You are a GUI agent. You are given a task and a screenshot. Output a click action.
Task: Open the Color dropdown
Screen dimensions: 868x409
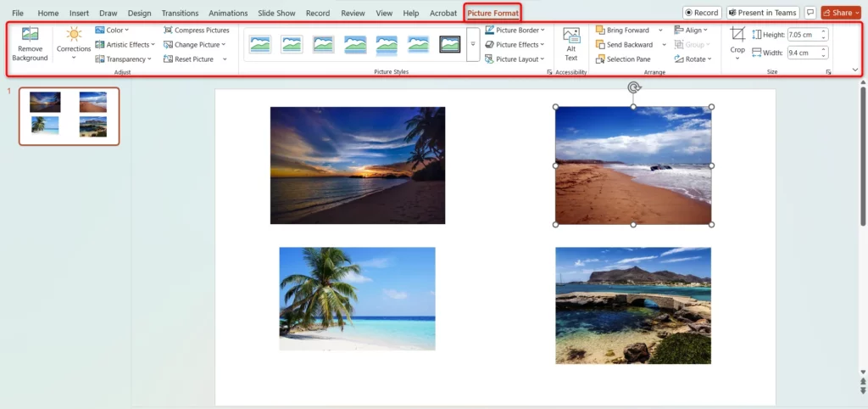tap(112, 30)
